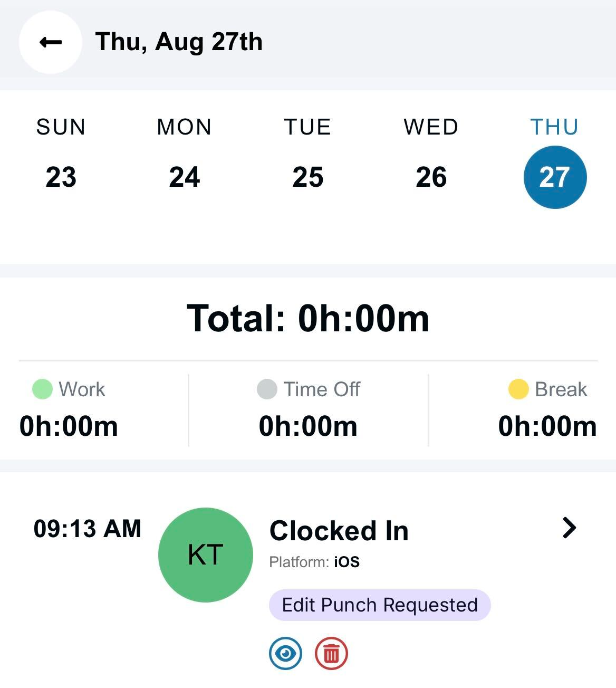The image size is (616, 688).
Task: Click the green Work color dot
Action: pyautogui.click(x=42, y=389)
